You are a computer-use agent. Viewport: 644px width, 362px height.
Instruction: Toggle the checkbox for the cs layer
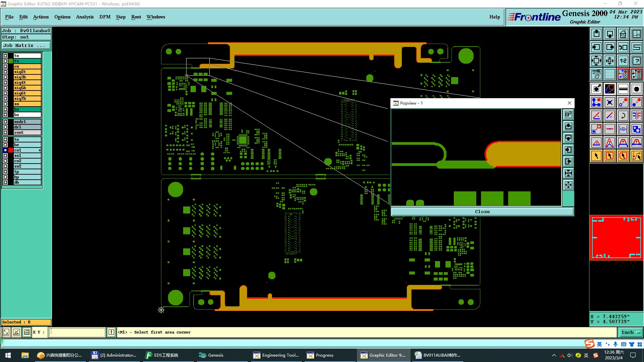click(x=5, y=66)
